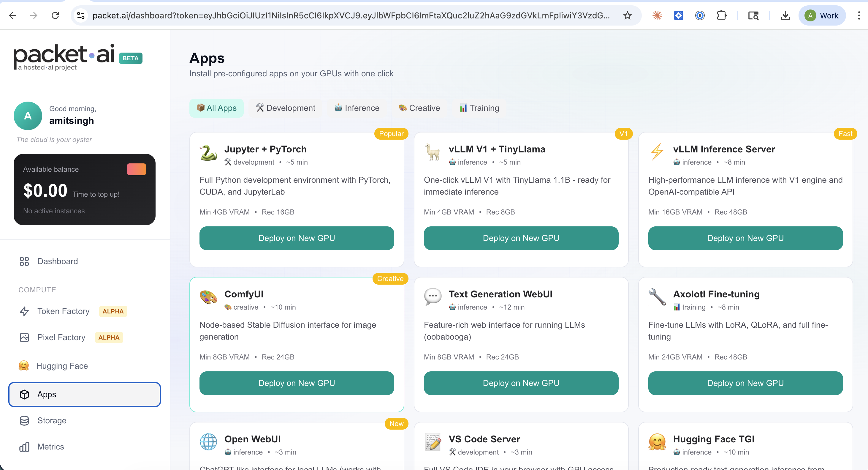Open Token Factory in sidebar

pos(63,311)
